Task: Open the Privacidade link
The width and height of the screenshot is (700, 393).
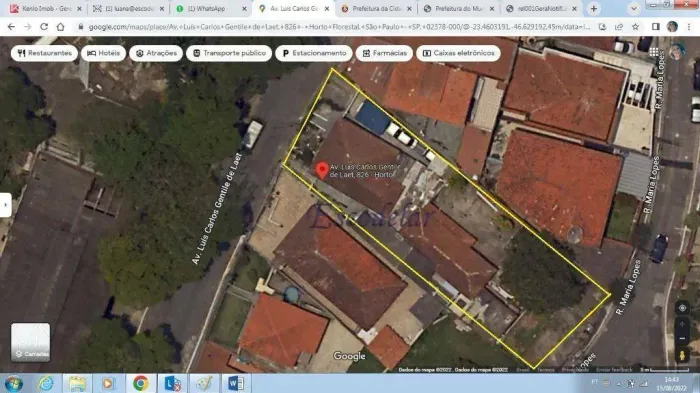Action: pos(575,370)
